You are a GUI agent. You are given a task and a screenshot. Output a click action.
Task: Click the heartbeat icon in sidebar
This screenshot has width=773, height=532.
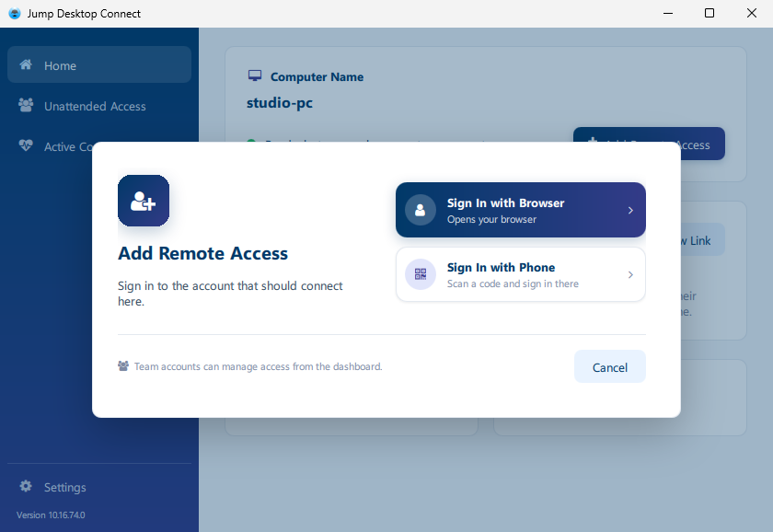(26, 145)
